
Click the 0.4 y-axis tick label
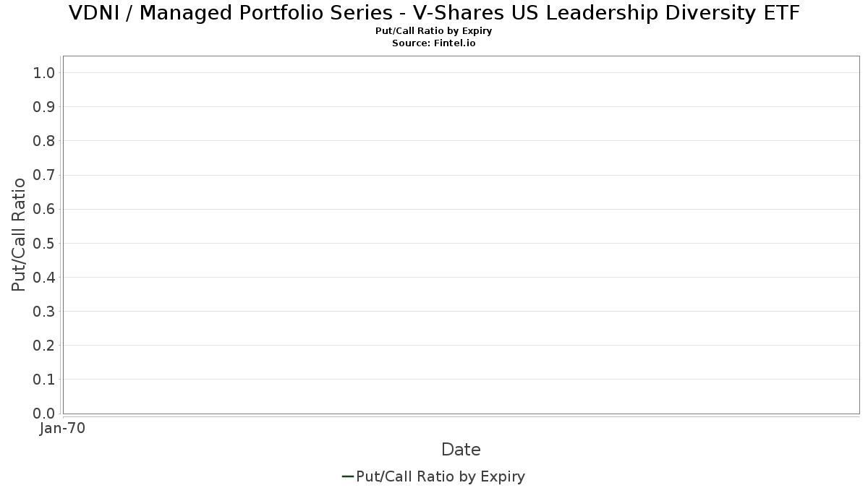point(44,277)
